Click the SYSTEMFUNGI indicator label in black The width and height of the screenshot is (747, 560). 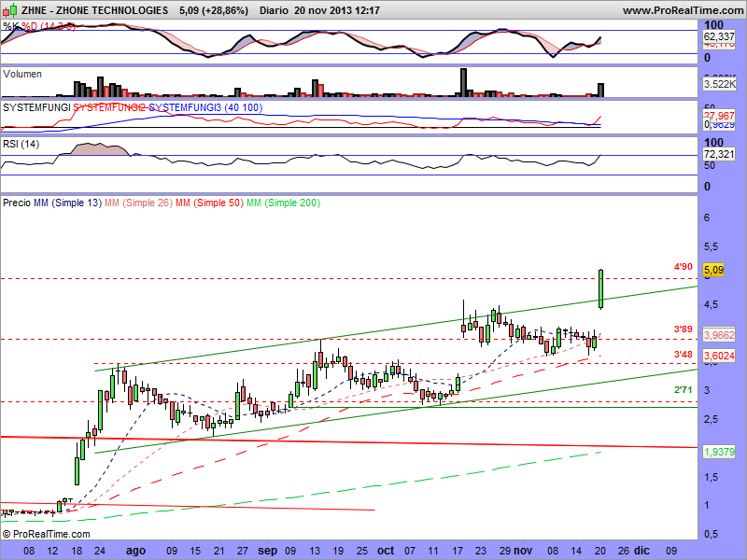tap(36, 107)
